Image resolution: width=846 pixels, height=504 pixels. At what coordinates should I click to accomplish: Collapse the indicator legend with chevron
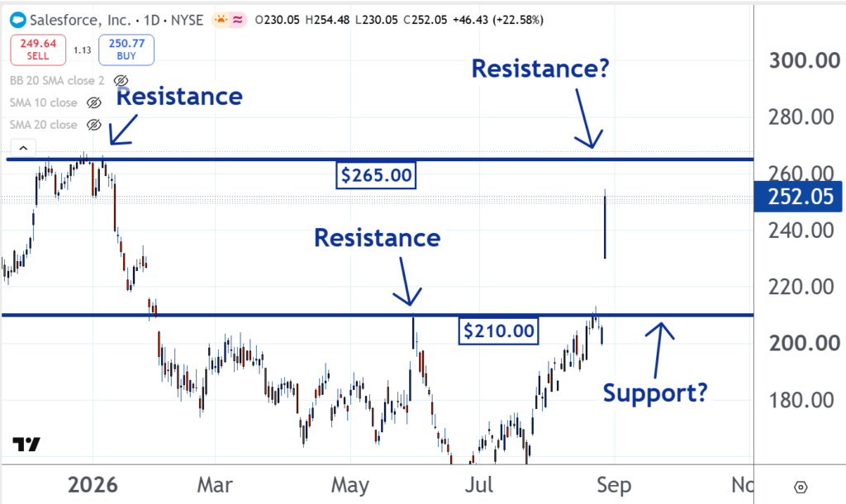pyautogui.click(x=23, y=147)
